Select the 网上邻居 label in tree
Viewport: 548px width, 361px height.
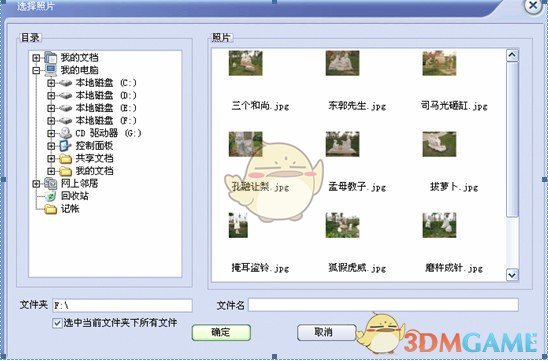point(79,183)
